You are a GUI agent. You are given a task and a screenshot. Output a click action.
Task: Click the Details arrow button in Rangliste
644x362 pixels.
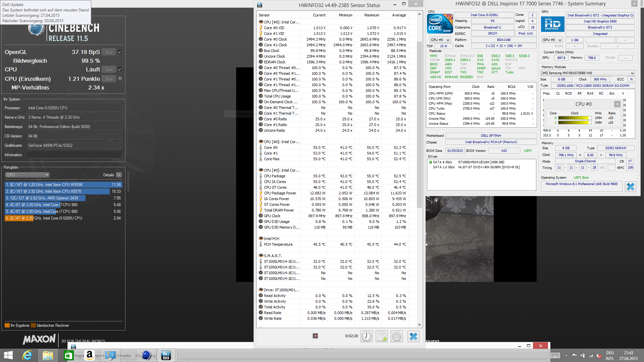coord(119,175)
